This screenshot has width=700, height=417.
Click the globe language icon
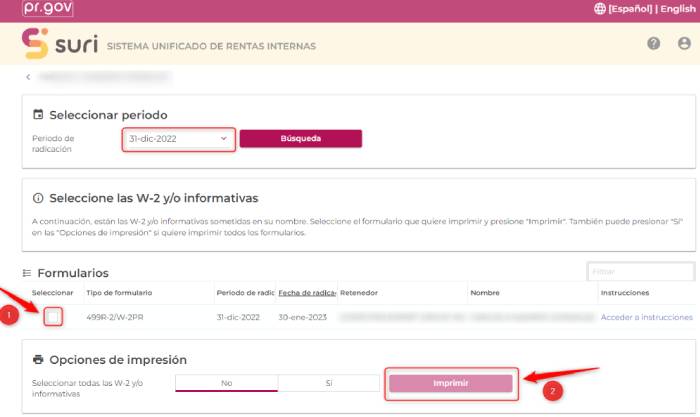point(600,8)
